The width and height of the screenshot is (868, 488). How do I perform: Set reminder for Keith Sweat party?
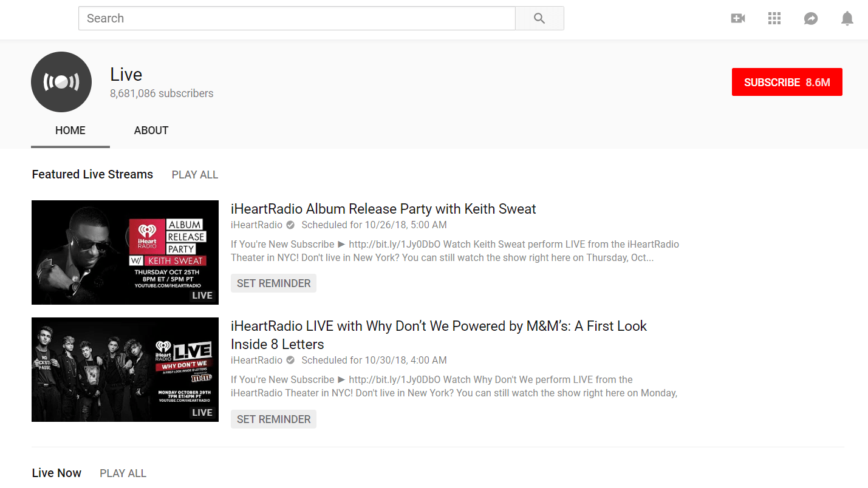273,283
